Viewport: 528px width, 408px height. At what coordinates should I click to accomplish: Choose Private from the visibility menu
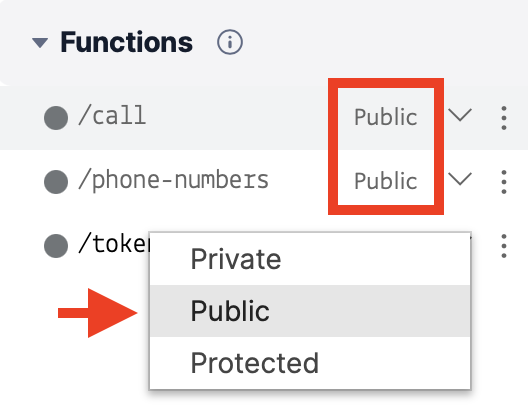pos(310,259)
